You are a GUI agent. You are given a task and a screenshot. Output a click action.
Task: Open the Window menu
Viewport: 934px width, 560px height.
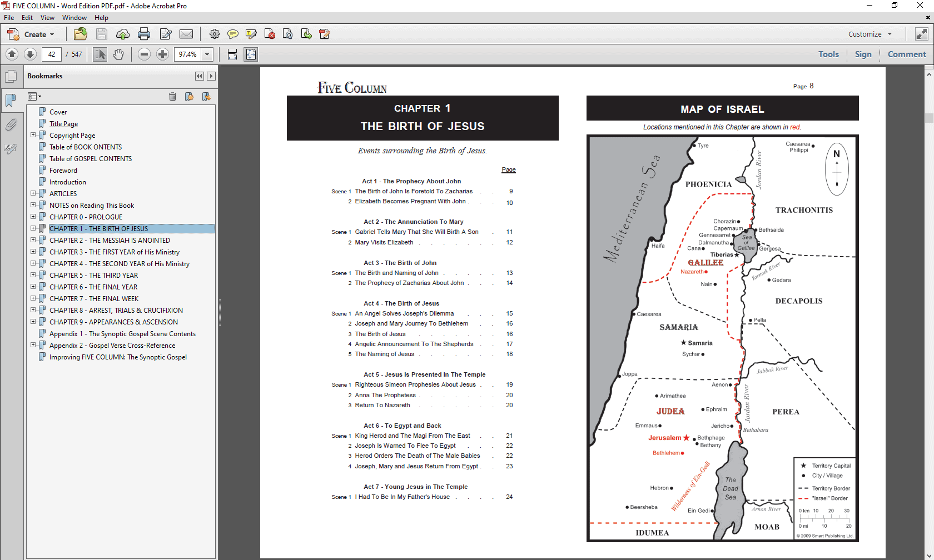point(74,18)
